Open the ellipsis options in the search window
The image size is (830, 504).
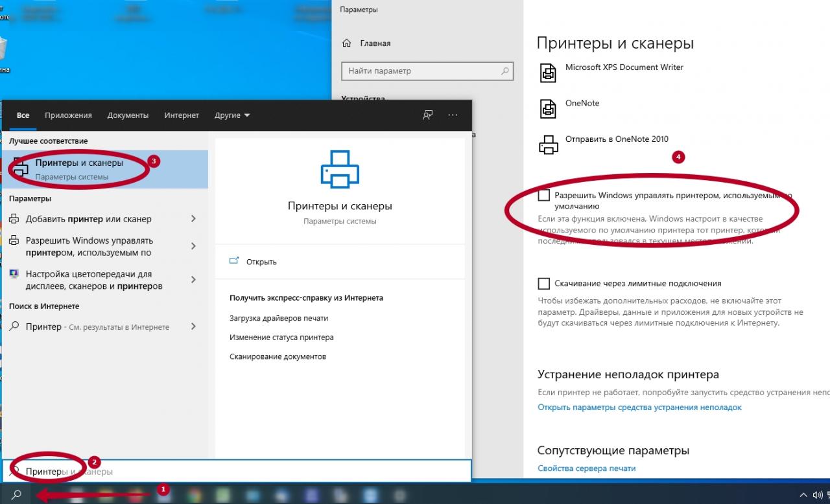(452, 115)
